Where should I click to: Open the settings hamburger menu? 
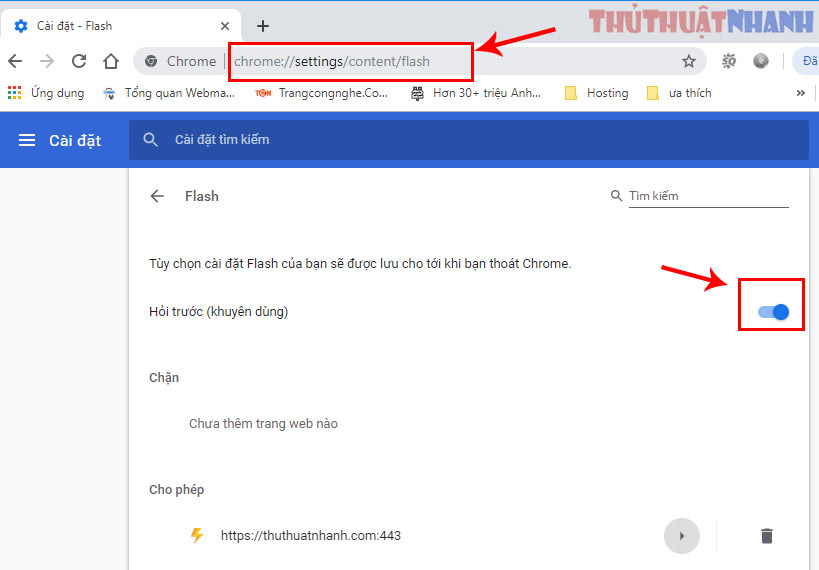click(27, 140)
